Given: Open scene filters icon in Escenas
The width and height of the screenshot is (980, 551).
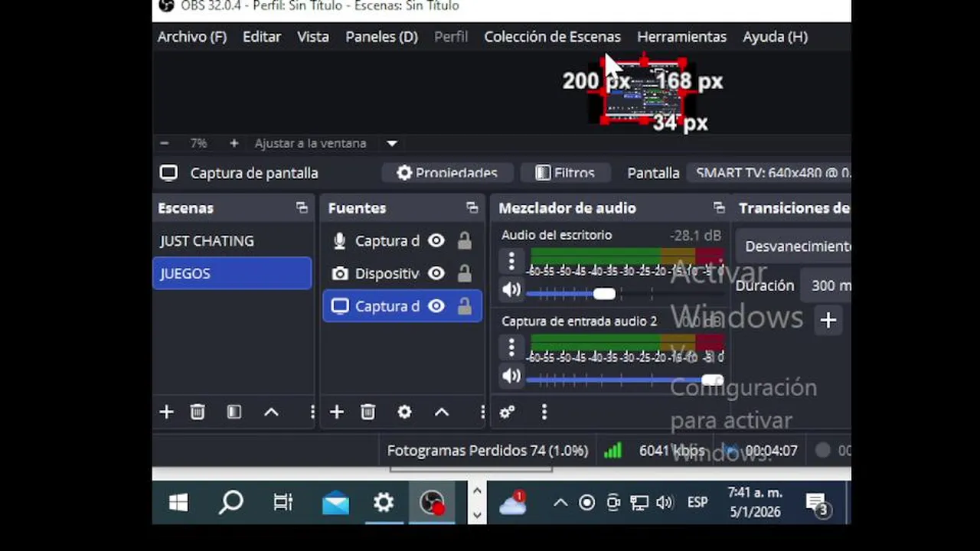Looking at the screenshot, I should [x=234, y=412].
